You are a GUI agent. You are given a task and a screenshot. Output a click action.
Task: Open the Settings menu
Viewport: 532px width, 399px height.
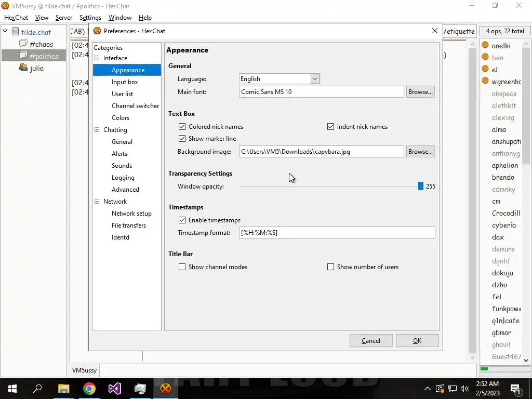(x=90, y=18)
